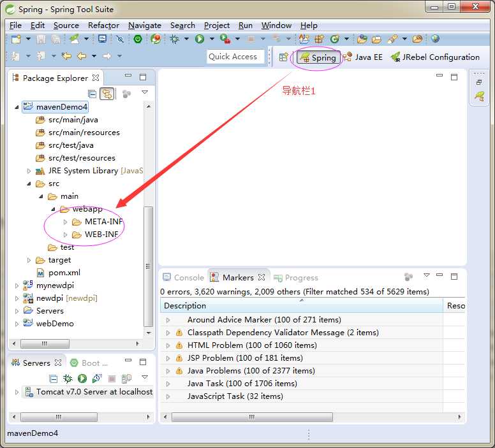Click the Open Task folder icon
Image resolution: width=495 pixels, height=448 pixels.
[x=376, y=40]
